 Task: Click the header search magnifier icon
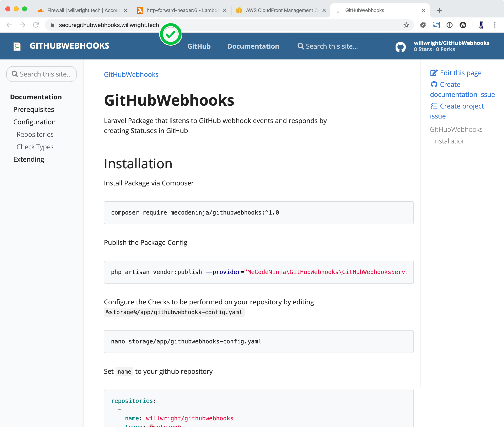pos(301,46)
